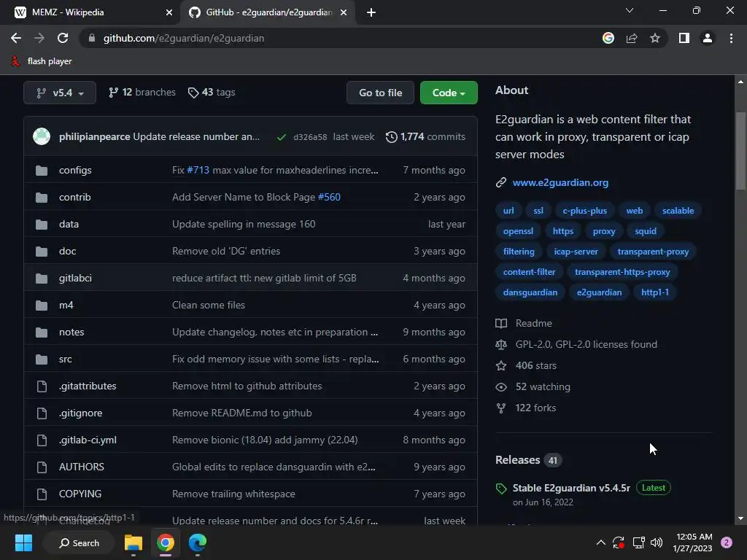747x560 pixels.
Task: Open the clock showing 12:05 AM
Action: (x=692, y=542)
